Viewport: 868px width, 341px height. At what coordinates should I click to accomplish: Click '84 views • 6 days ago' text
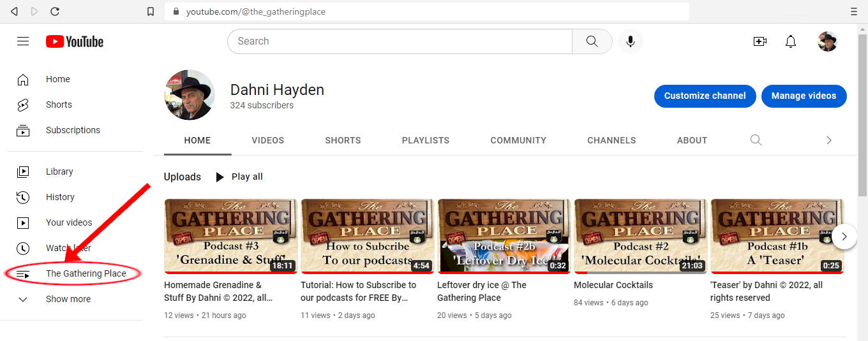click(611, 303)
